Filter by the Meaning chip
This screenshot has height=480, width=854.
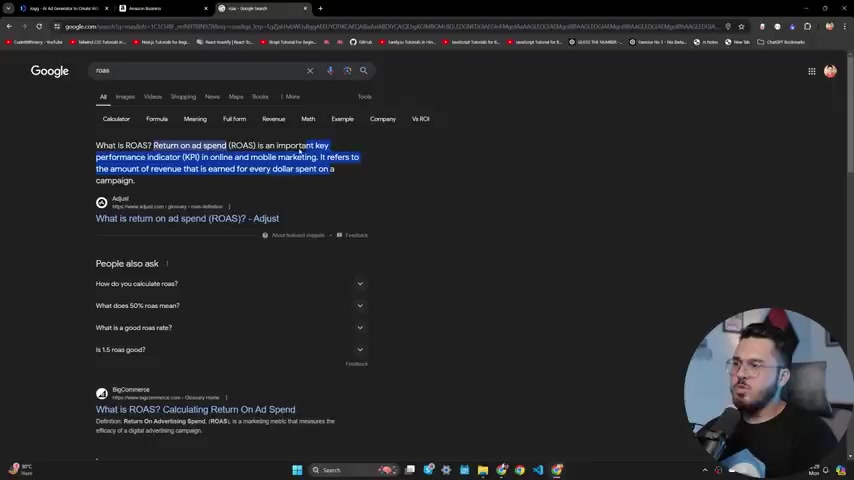tap(195, 119)
